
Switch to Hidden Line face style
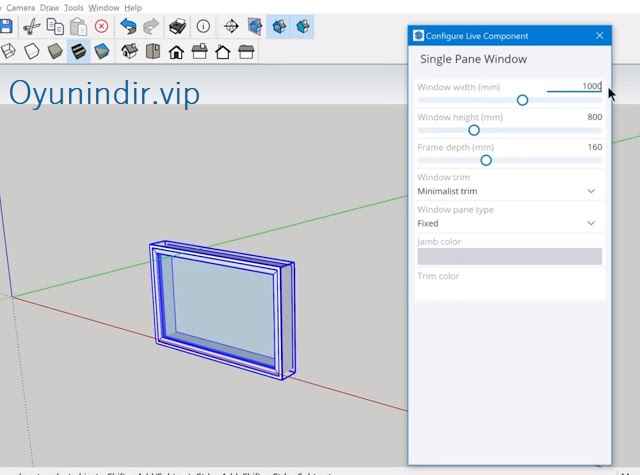32,51
